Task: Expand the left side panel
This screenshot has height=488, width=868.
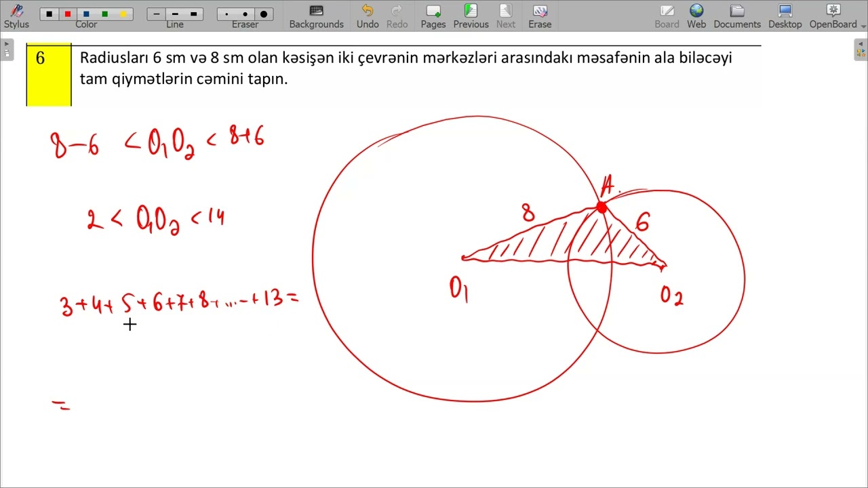Action: [7, 50]
